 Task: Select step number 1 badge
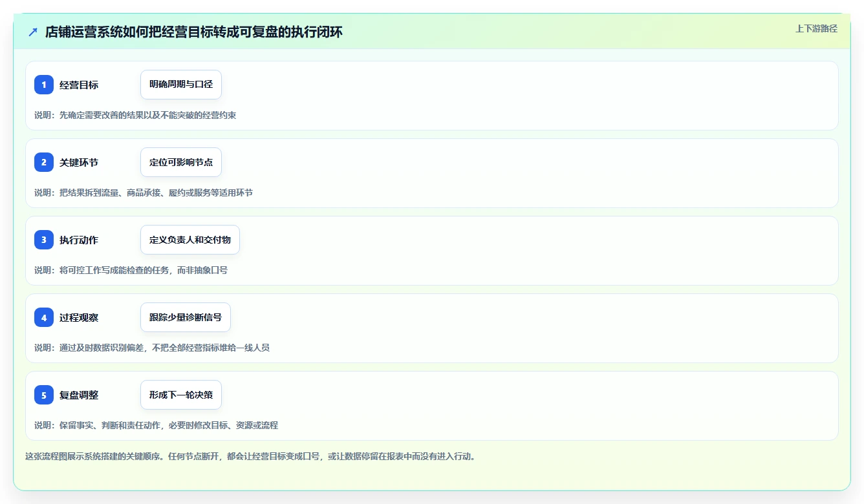click(44, 85)
